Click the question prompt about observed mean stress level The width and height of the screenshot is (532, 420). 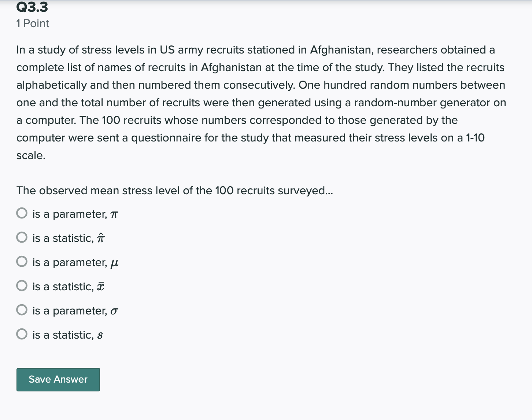(x=175, y=190)
